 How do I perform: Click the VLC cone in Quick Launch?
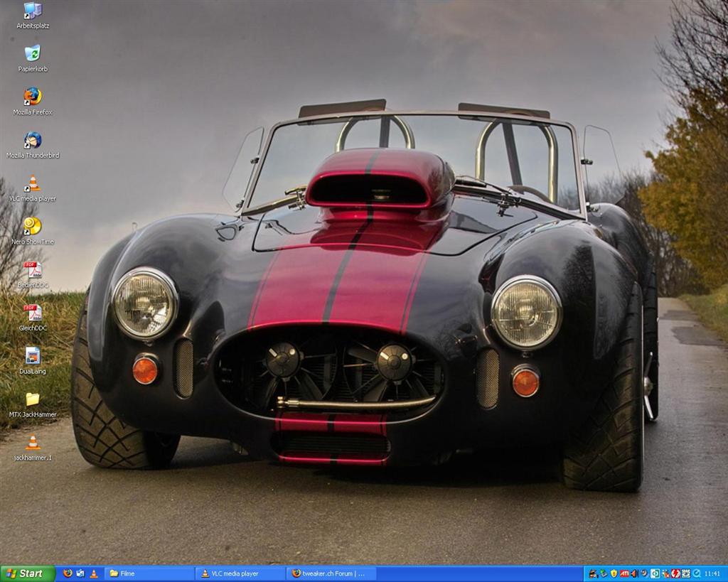pyautogui.click(x=94, y=573)
